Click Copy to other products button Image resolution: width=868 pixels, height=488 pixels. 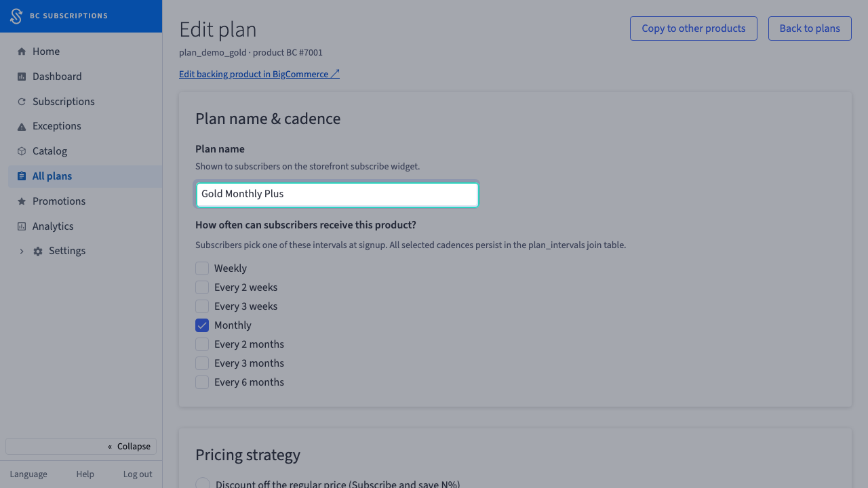pos(694,28)
